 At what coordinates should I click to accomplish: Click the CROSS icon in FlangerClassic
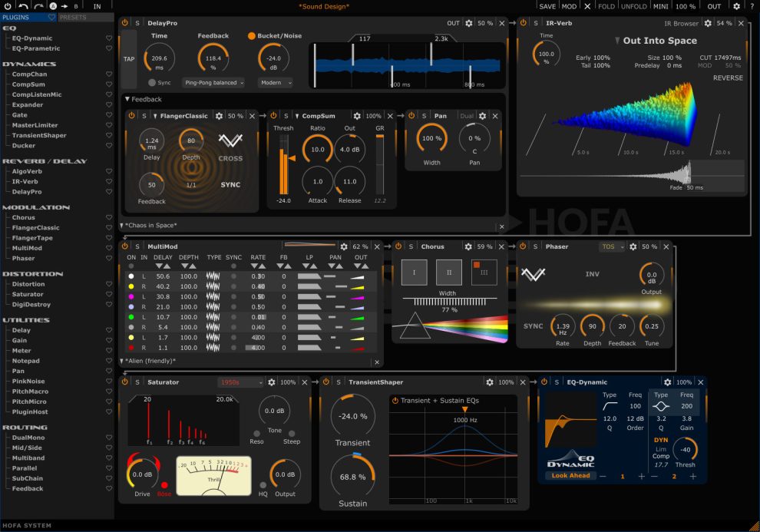coord(232,143)
